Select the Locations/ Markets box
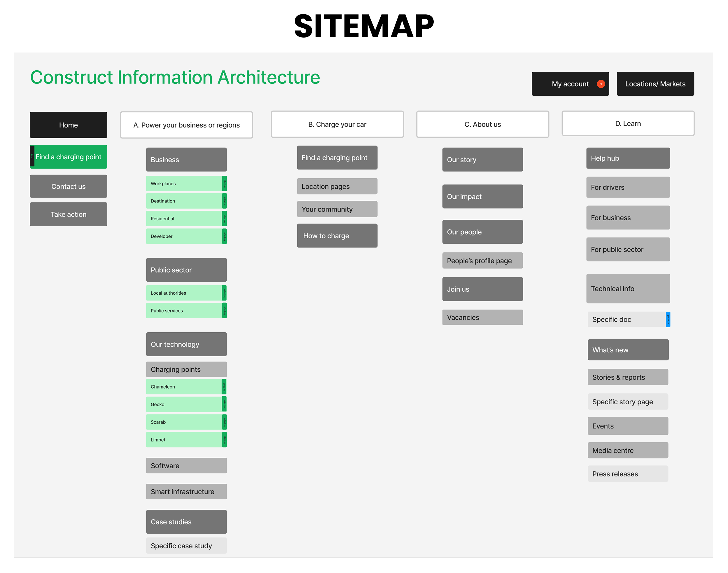 point(655,84)
